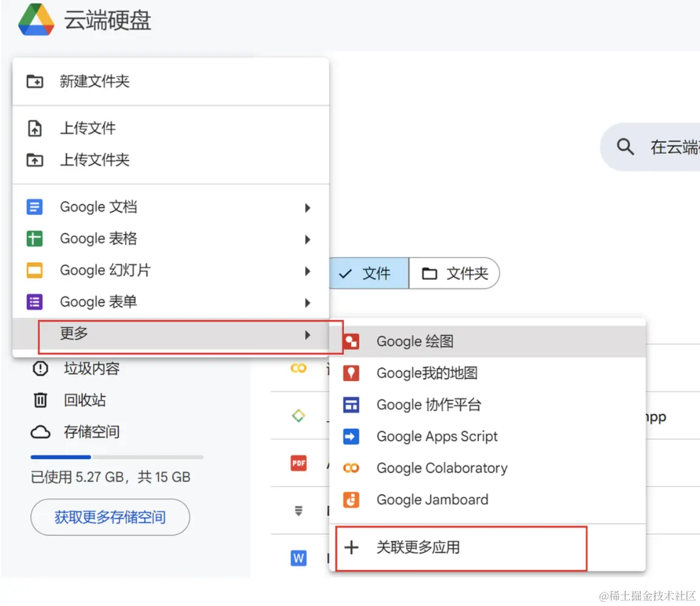Image resolution: width=700 pixels, height=606 pixels.
Task: Click the yellow Google Slides icon
Action: (35, 270)
